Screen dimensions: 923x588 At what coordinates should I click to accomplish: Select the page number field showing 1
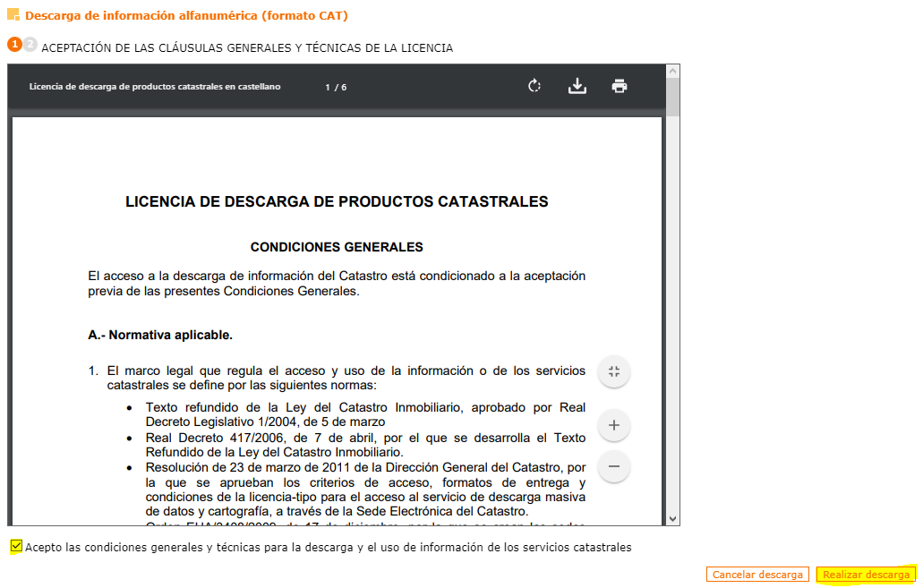pyautogui.click(x=328, y=87)
